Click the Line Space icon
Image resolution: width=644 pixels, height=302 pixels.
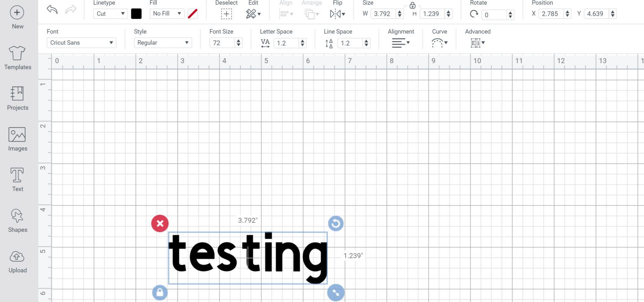point(329,43)
